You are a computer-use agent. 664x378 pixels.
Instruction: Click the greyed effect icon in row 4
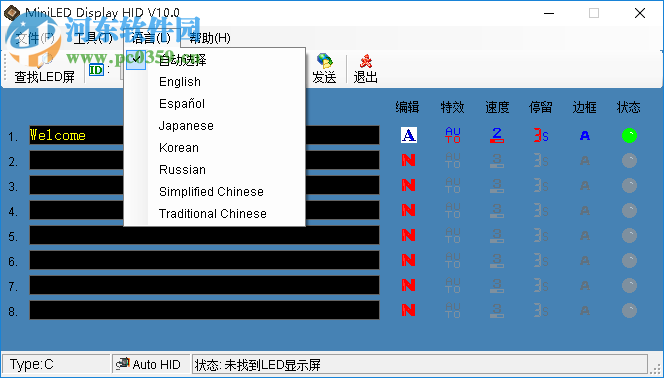coord(453,210)
